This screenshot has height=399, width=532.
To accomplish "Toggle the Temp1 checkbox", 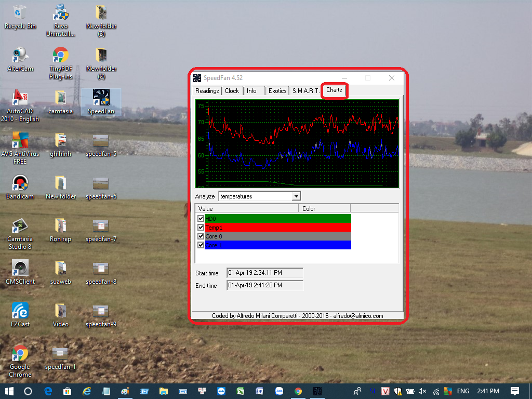I will point(201,228).
